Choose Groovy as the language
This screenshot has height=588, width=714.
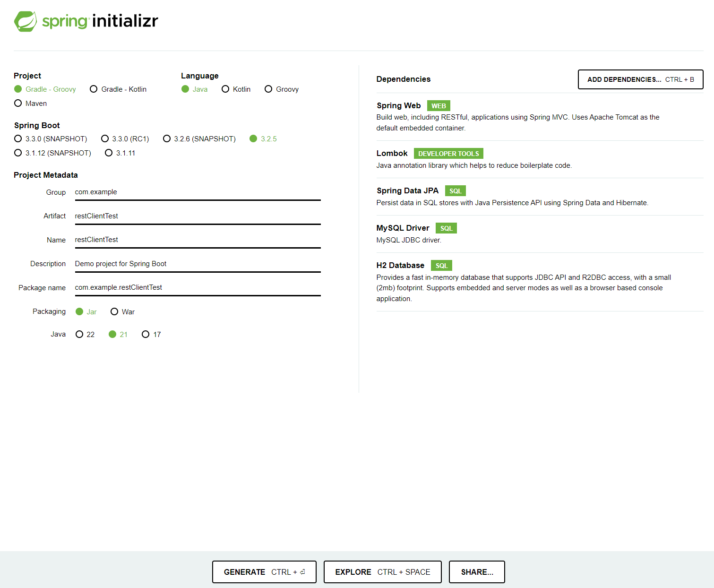(x=282, y=89)
